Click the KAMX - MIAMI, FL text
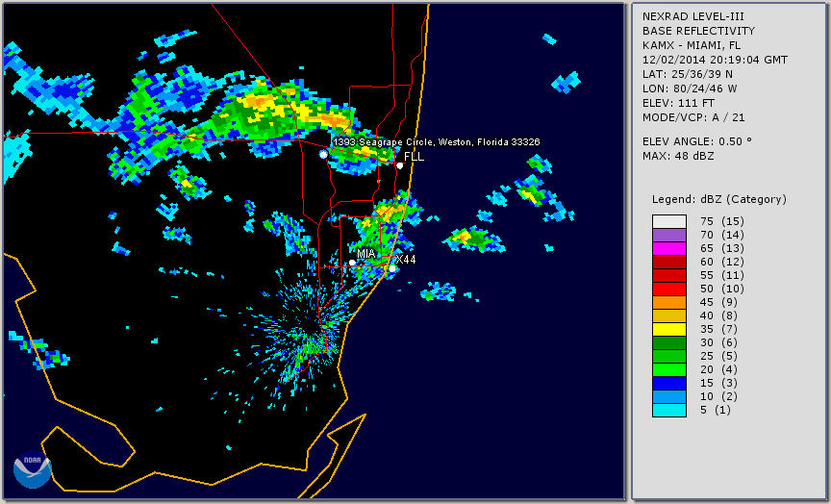This screenshot has height=504, width=831. point(692,45)
